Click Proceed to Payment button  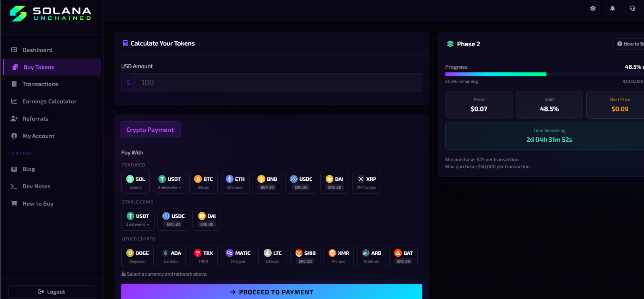pyautogui.click(x=272, y=292)
